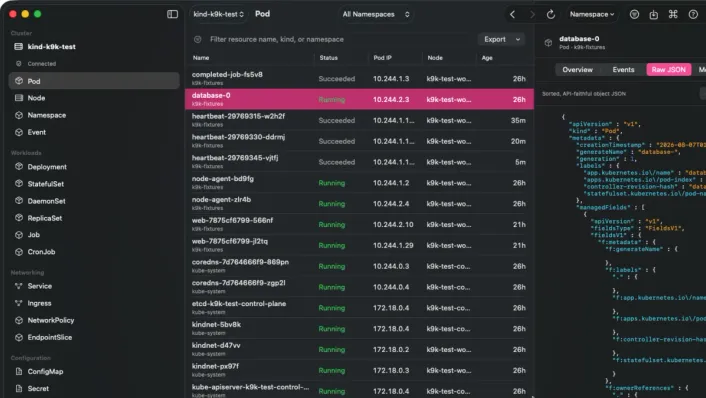The height and width of the screenshot is (398, 706).
Task: Click the DaemonSet icon
Action: (19, 201)
